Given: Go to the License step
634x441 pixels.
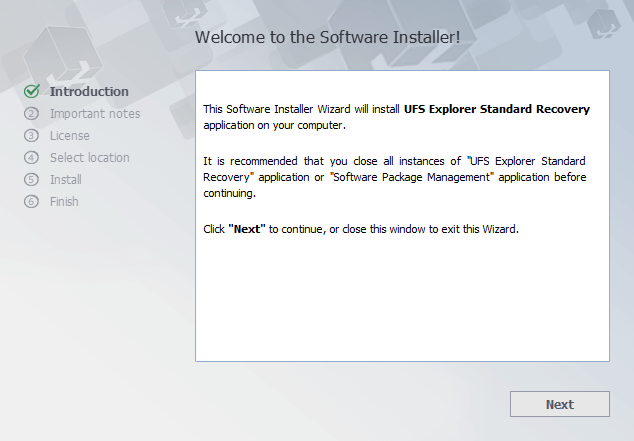Looking at the screenshot, I should 70,136.
